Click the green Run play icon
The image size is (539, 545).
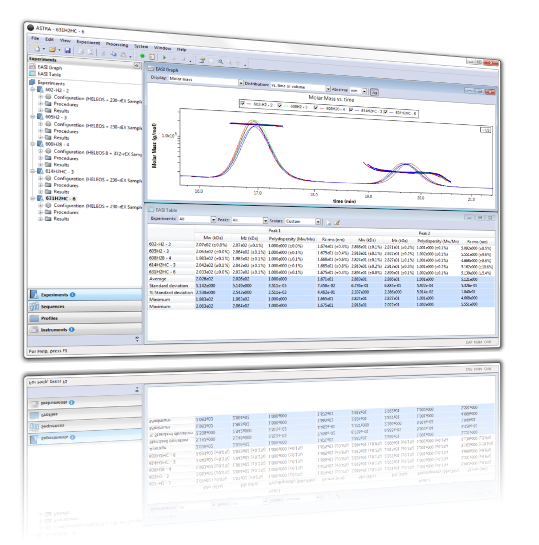point(164,57)
